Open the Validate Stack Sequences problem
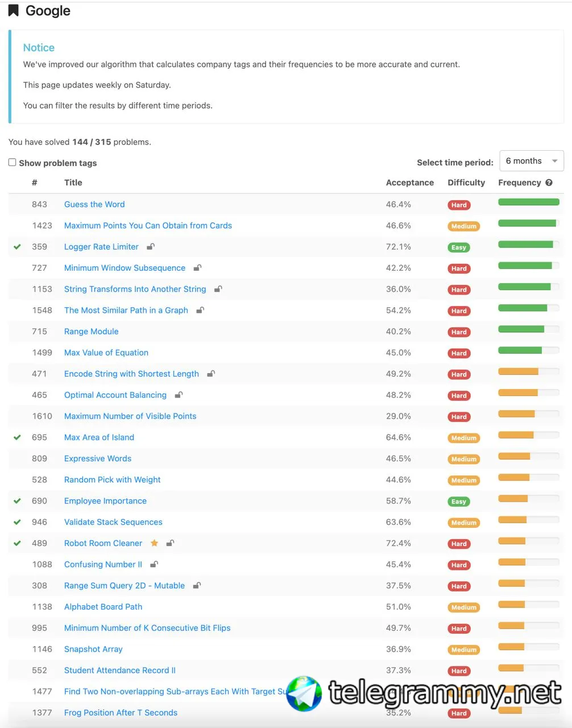 [113, 522]
